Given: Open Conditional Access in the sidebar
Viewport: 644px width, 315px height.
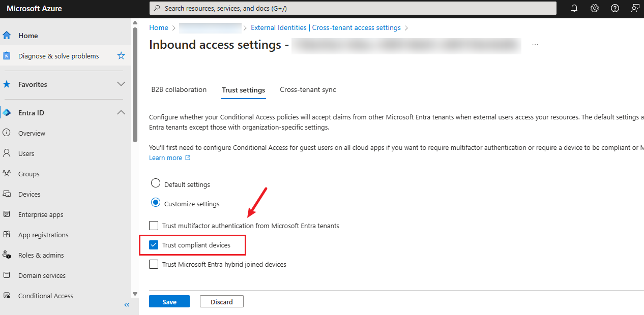Looking at the screenshot, I should pyautogui.click(x=46, y=296).
